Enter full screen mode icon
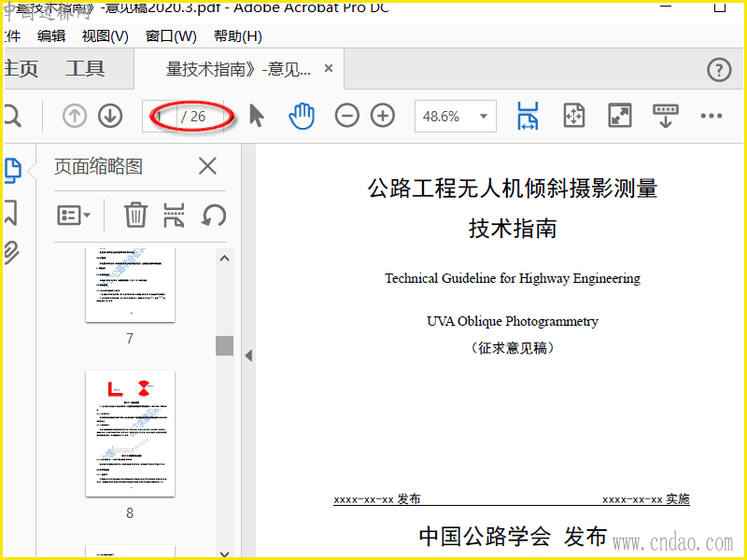The width and height of the screenshot is (747, 560). pos(620,116)
